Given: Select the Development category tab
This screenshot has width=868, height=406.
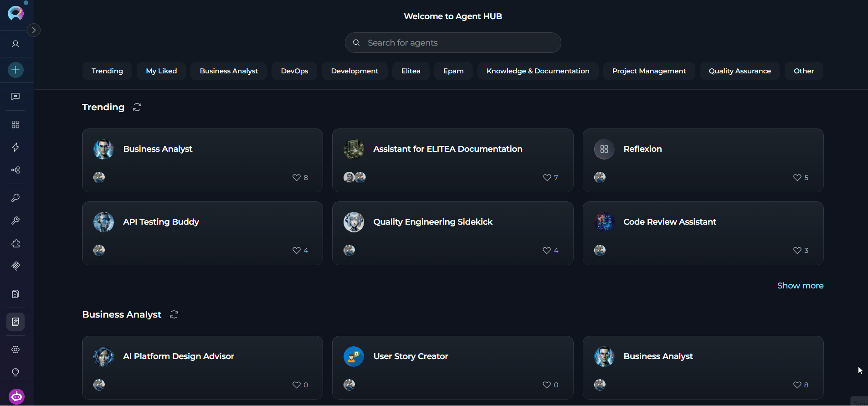Looking at the screenshot, I should pos(354,71).
